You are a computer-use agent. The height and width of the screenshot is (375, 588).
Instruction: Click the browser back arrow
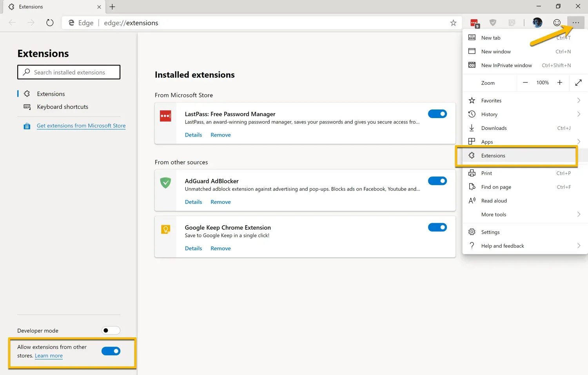12,23
